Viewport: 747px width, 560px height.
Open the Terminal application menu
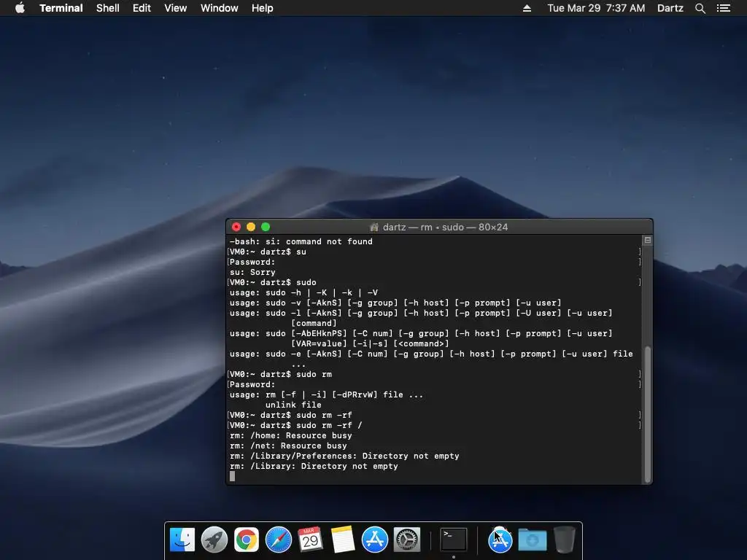point(61,8)
